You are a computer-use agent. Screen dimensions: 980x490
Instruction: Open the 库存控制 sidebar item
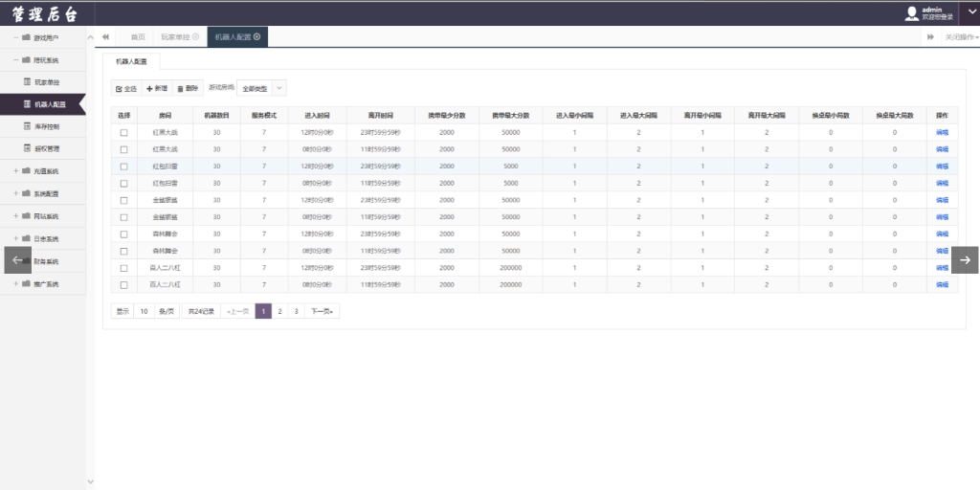tap(47, 126)
